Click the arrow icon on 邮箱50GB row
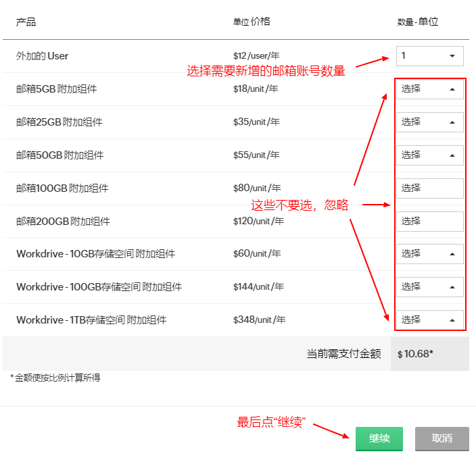 (452, 155)
